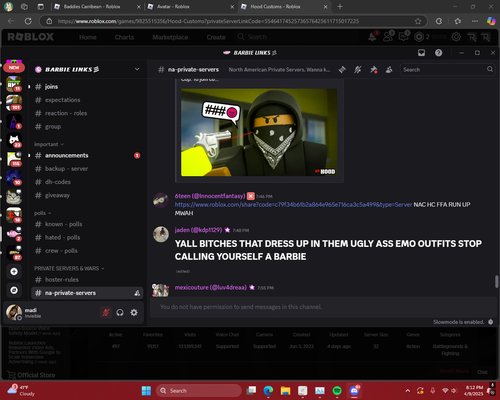Open Windows Start menu
This screenshot has width=500, height=400.
(146, 391)
